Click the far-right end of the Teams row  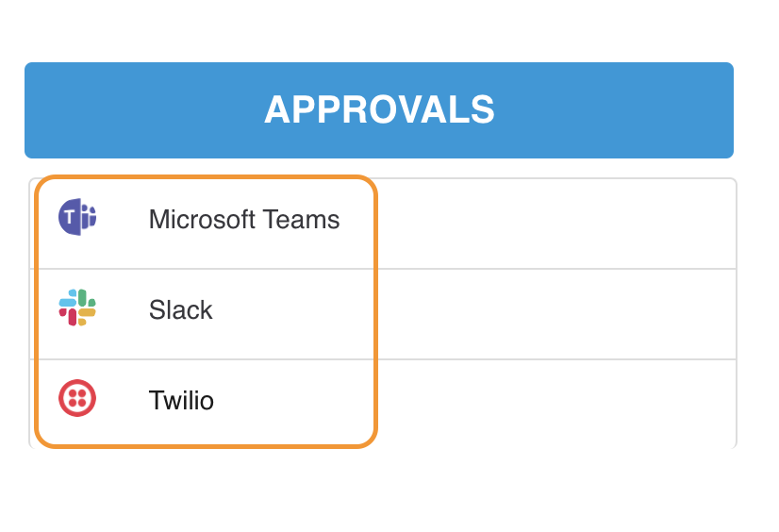[717, 224]
